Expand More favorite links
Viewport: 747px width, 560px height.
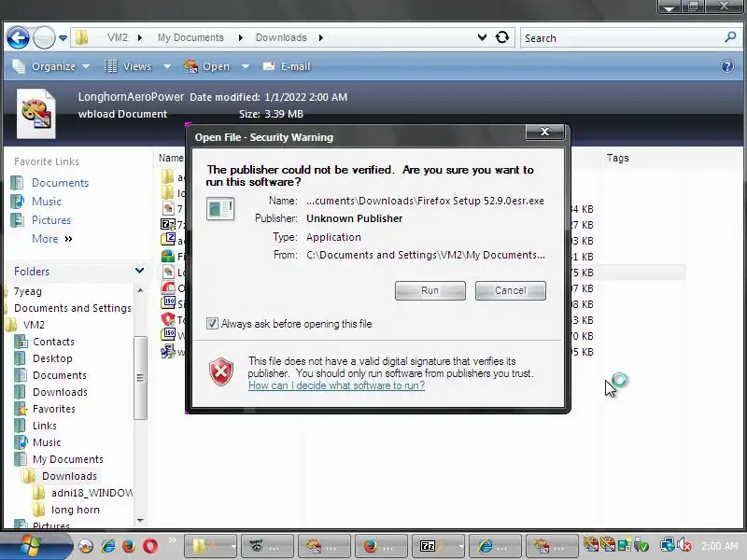(52, 239)
